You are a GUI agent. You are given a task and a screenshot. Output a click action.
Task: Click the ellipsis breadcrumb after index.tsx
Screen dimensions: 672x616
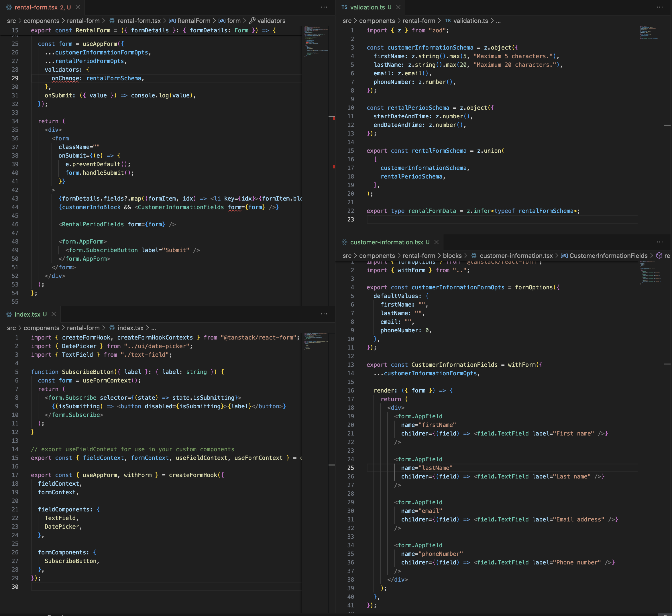pyautogui.click(x=154, y=328)
